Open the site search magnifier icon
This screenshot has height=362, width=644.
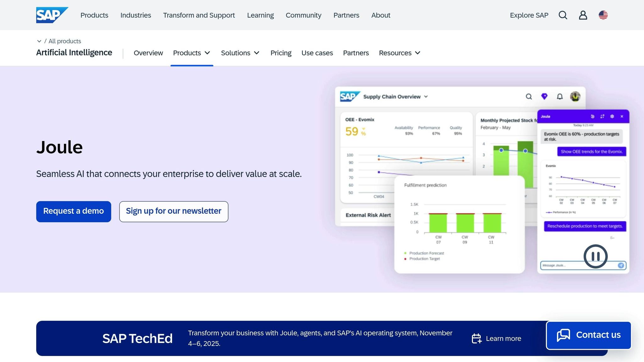[563, 15]
